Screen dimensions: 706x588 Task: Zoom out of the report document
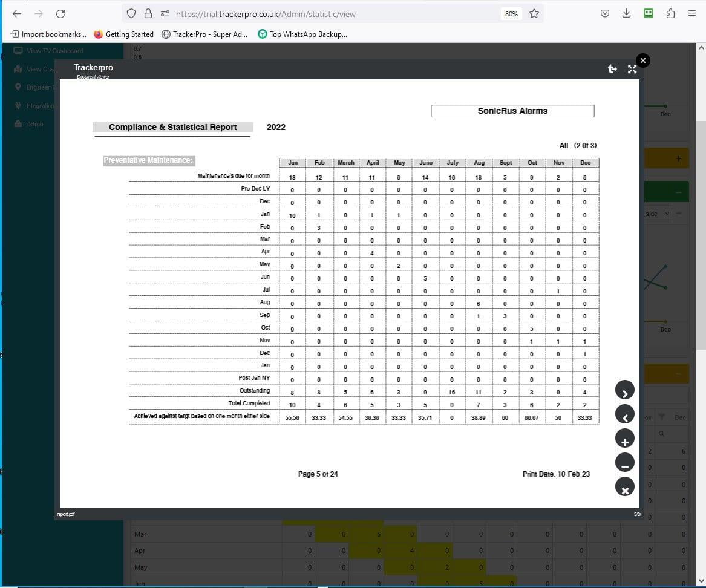click(625, 463)
